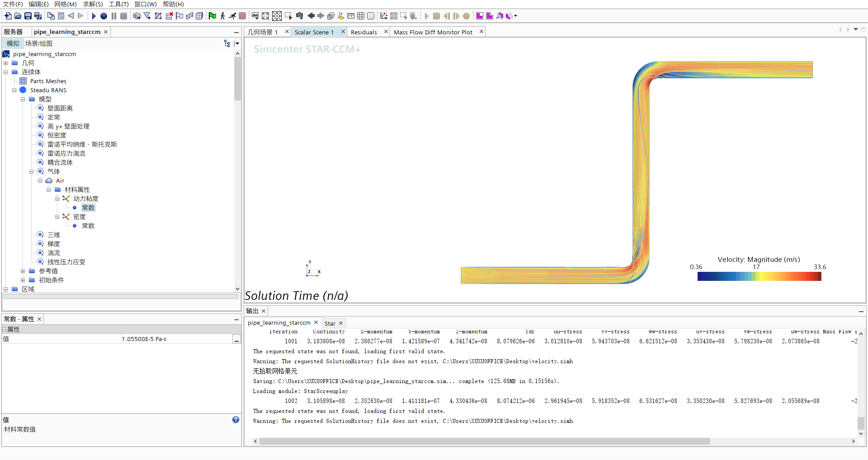Collapse the 连续体 tree node
The image size is (868, 460).
pyautogui.click(x=6, y=72)
